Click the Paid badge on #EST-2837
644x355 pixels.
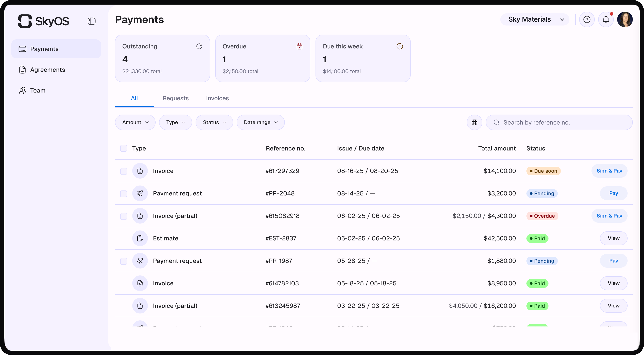point(537,239)
